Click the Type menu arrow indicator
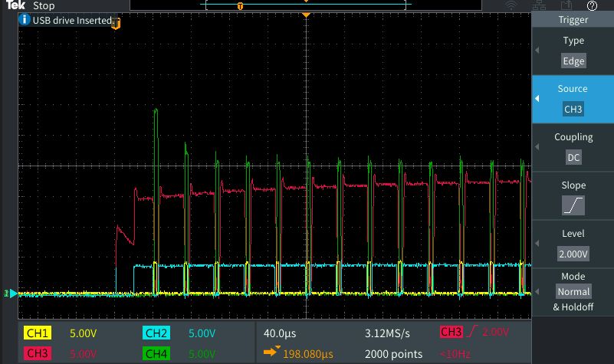This screenshot has height=364, width=614. tap(537, 51)
